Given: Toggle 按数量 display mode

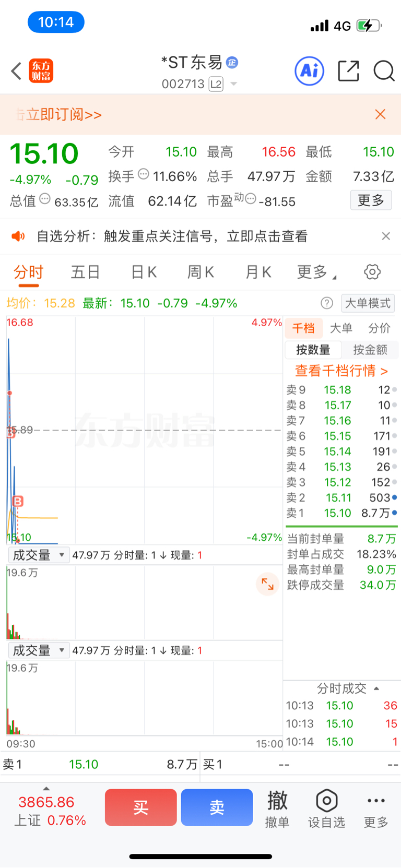Looking at the screenshot, I should (313, 350).
